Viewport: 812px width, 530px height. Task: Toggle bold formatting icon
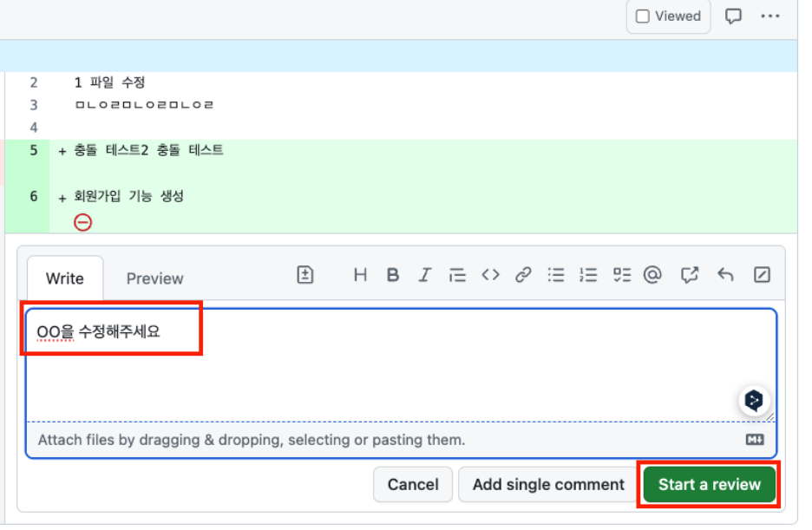pyautogui.click(x=392, y=274)
